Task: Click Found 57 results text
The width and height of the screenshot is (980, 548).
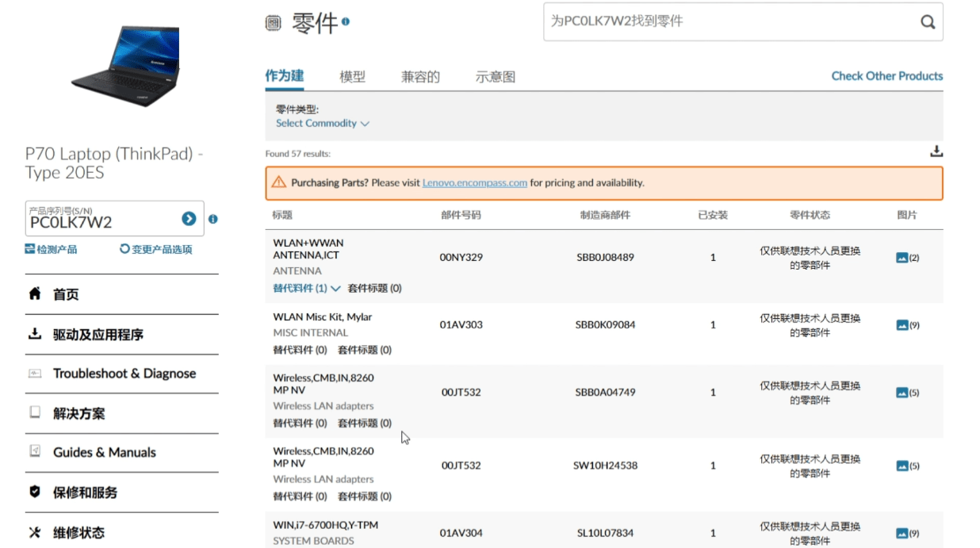Action: point(298,154)
